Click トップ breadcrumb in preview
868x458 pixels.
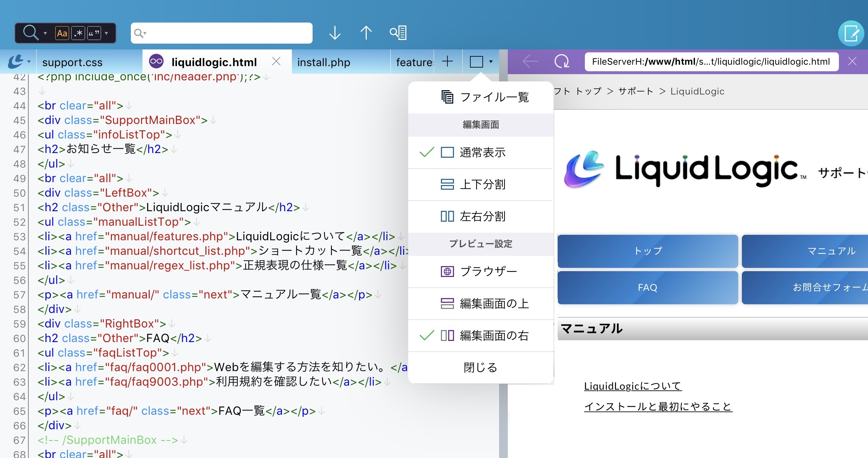(588, 91)
